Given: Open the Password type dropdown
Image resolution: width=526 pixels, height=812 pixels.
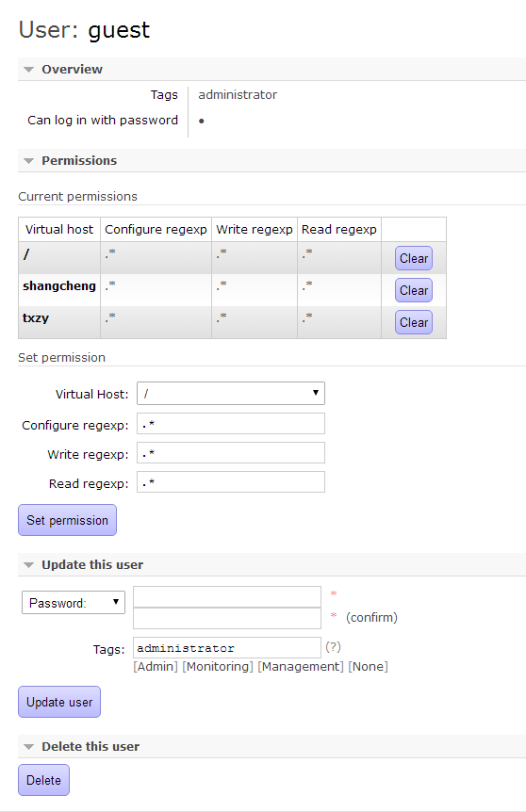Looking at the screenshot, I should [74, 602].
